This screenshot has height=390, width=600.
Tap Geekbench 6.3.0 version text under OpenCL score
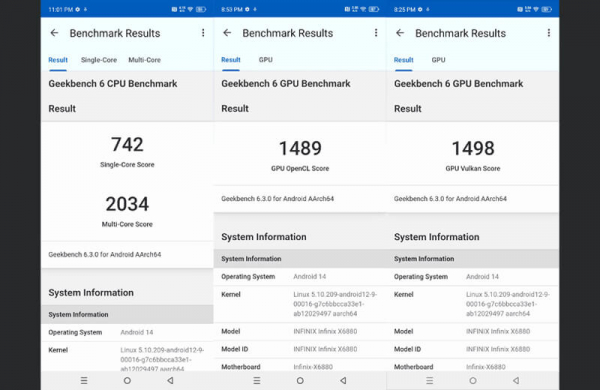277,199
